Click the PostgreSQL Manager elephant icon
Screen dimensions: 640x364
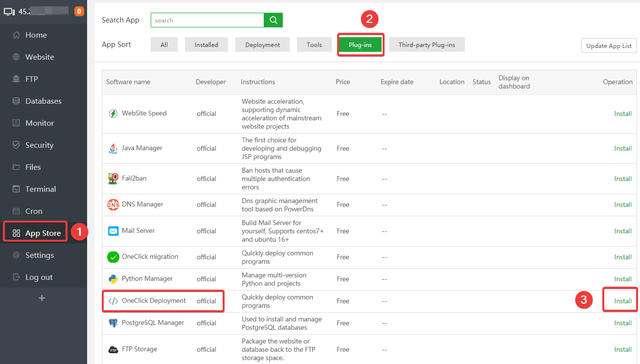coord(113,323)
